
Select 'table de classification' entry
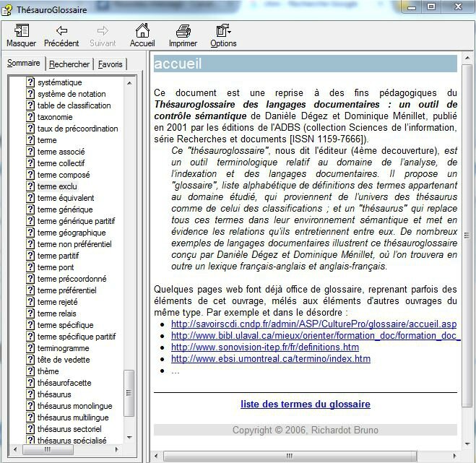(x=74, y=105)
